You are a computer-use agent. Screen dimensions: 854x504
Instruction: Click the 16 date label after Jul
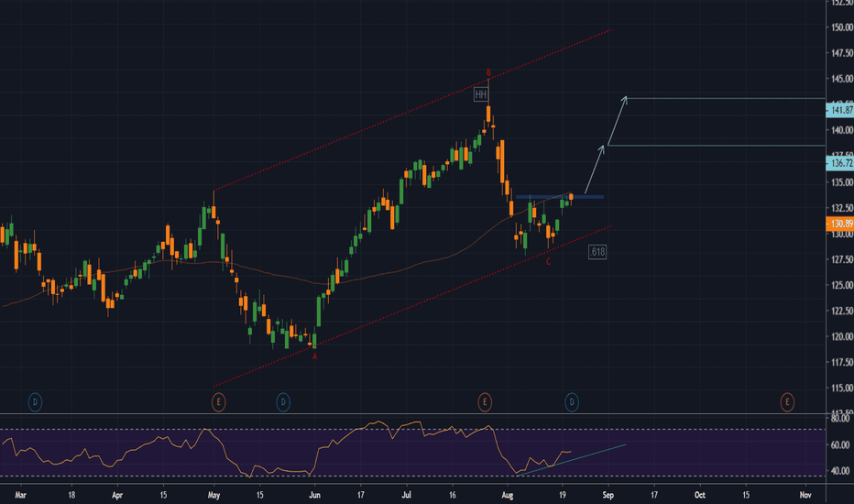[453, 495]
